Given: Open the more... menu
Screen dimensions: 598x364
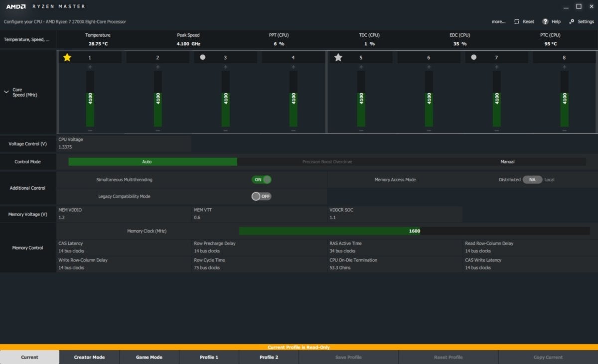Looking at the screenshot, I should click(x=498, y=21).
